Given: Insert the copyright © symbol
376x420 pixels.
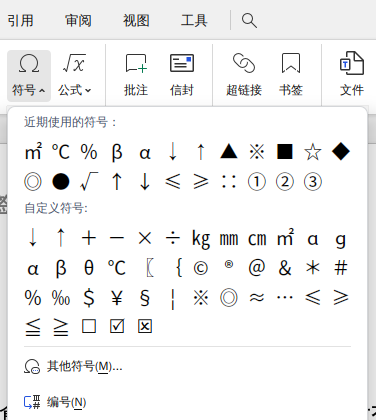Looking at the screenshot, I should (201, 268).
